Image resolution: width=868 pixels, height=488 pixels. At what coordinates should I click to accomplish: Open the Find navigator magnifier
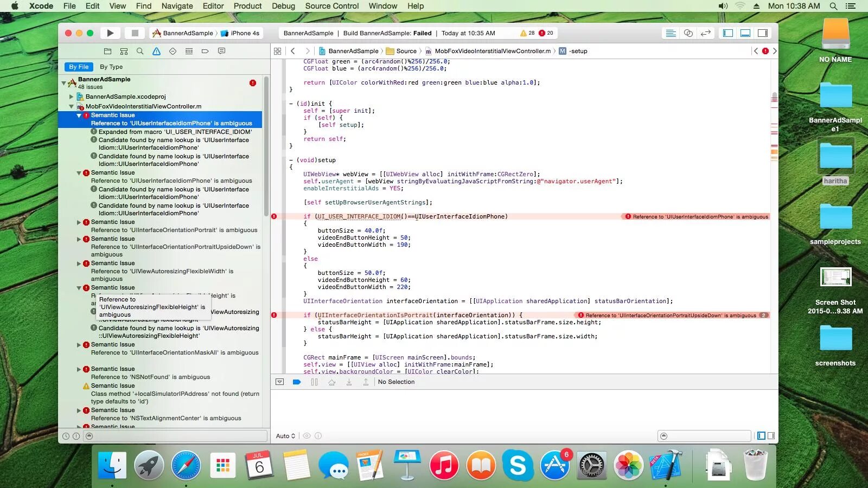pyautogui.click(x=140, y=51)
